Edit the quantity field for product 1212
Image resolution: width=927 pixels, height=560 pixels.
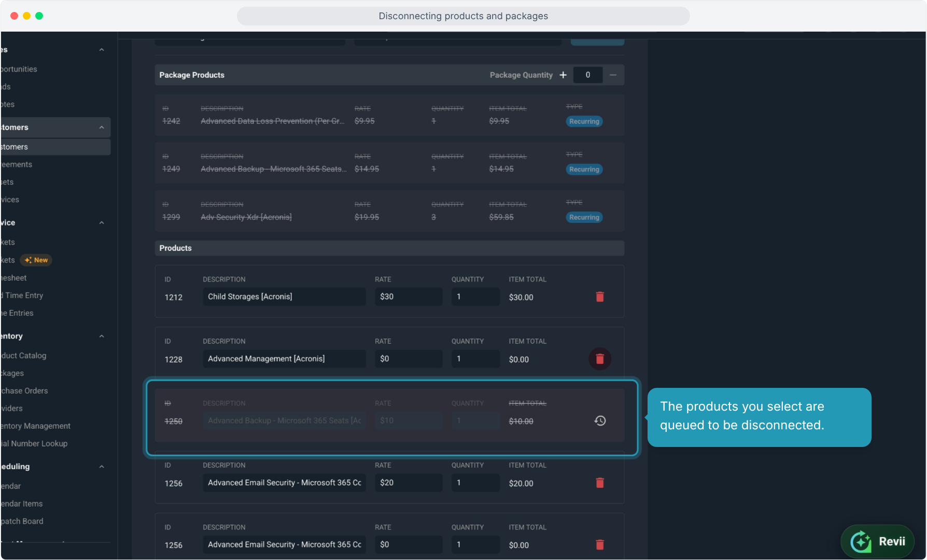pyautogui.click(x=475, y=297)
